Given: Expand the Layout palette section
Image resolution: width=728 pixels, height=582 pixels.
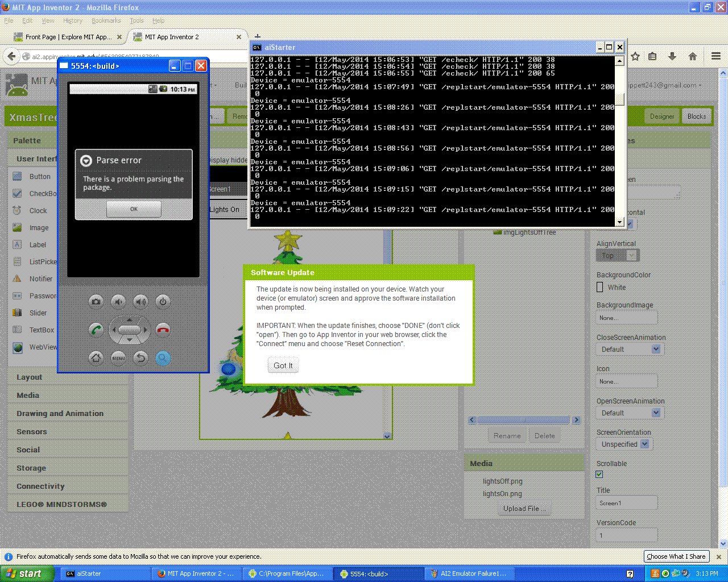Looking at the screenshot, I should point(68,377).
